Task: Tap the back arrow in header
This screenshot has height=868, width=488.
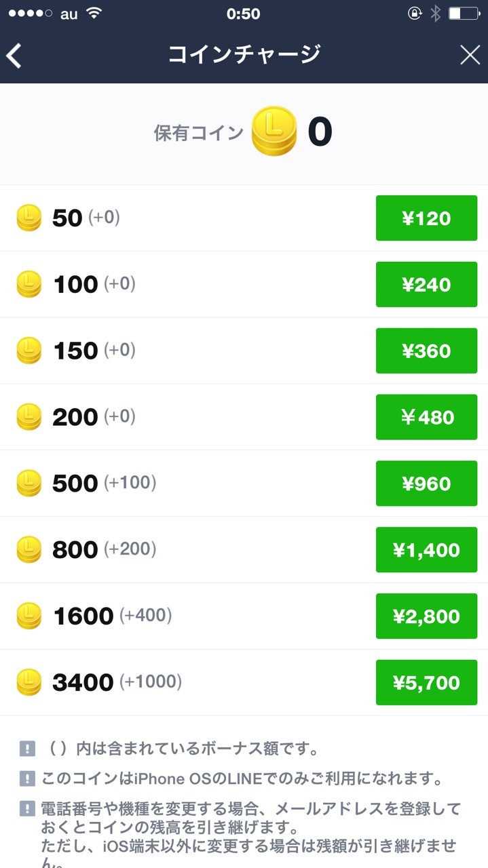Action: (x=15, y=56)
